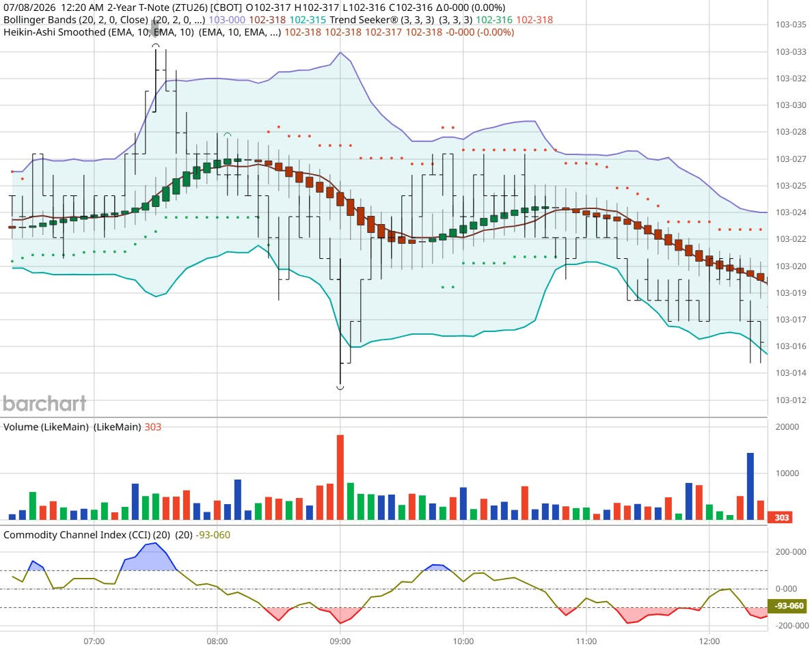Open the 'Volume (LikeMain)' study label
The height and width of the screenshot is (651, 812).
point(46,427)
